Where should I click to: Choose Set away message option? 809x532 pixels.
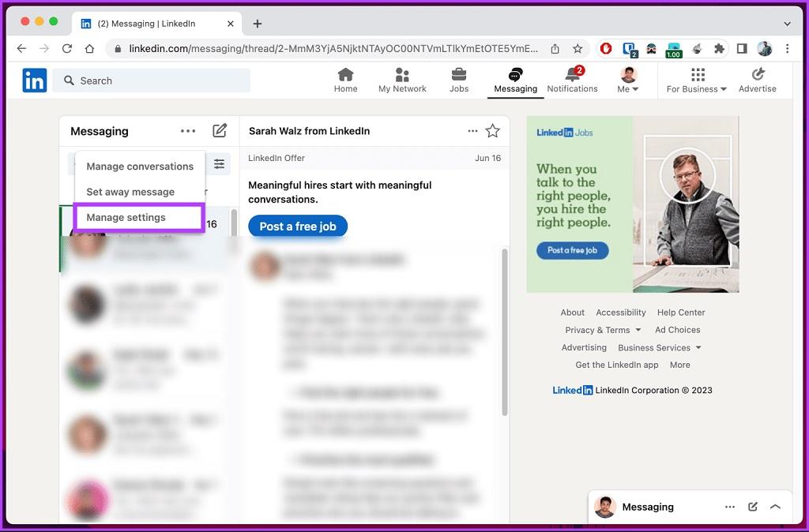pos(130,192)
